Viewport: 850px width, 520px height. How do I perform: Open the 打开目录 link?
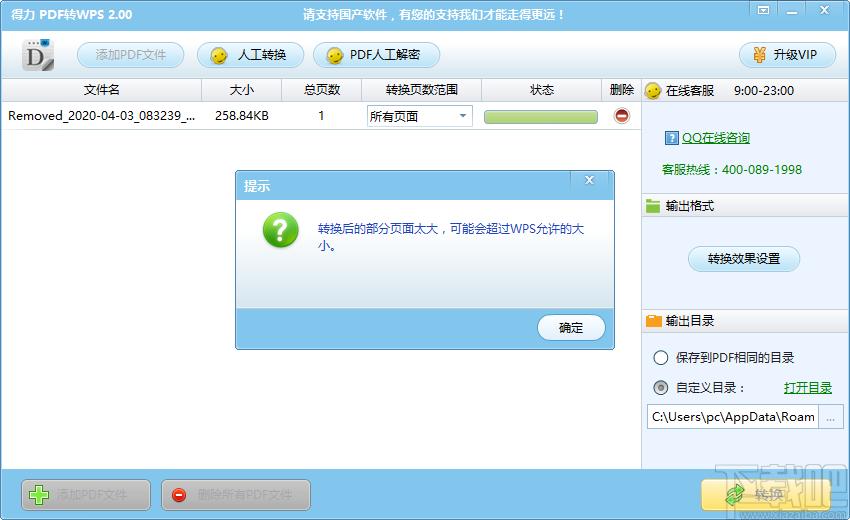pos(807,388)
